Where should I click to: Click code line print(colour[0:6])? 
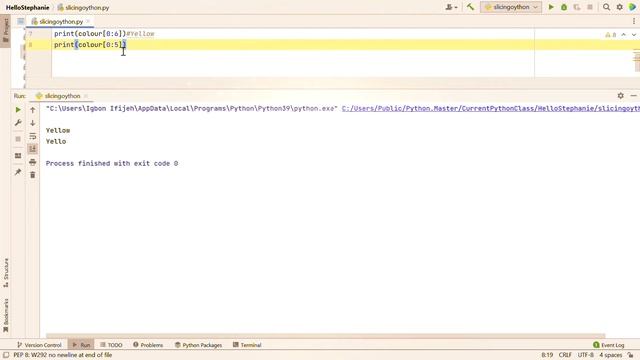[90, 33]
